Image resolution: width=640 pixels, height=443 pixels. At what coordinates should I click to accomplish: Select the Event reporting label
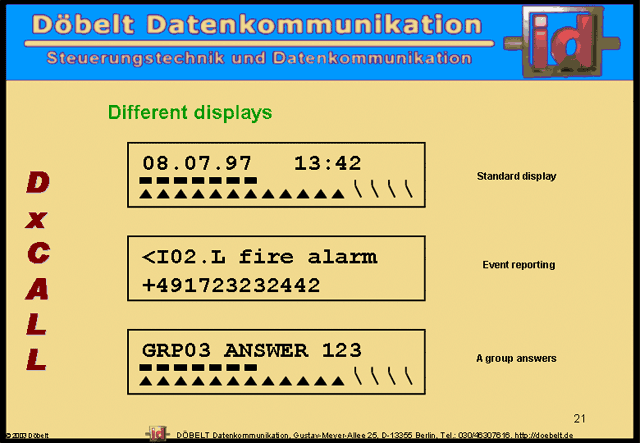tap(519, 265)
